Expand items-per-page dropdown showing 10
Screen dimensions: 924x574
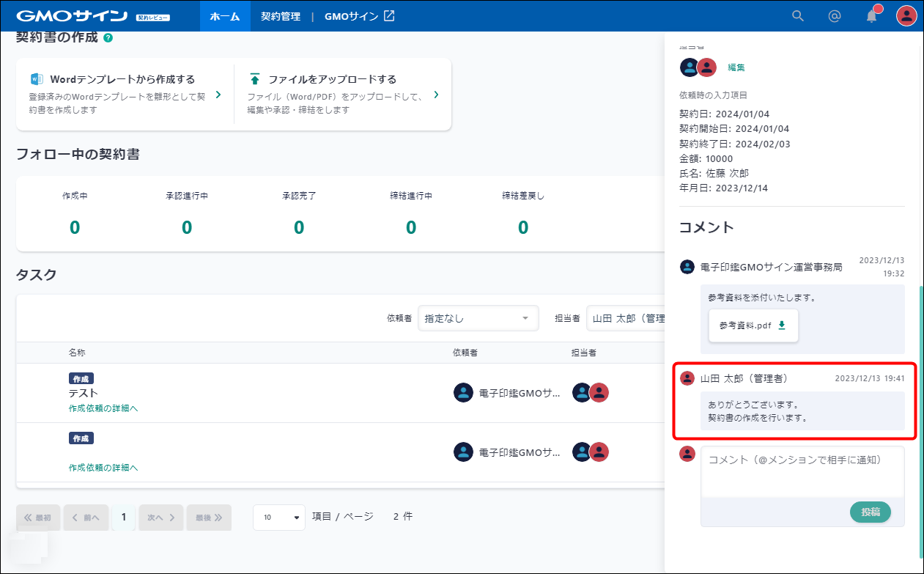click(x=279, y=518)
